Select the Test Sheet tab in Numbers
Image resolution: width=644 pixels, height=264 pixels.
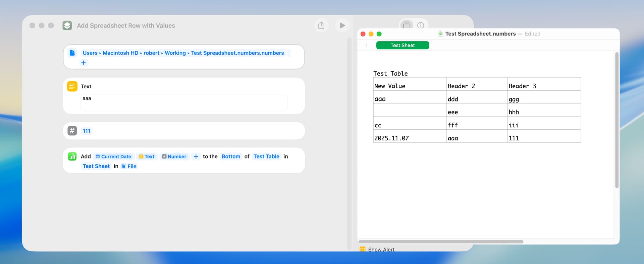(x=402, y=45)
